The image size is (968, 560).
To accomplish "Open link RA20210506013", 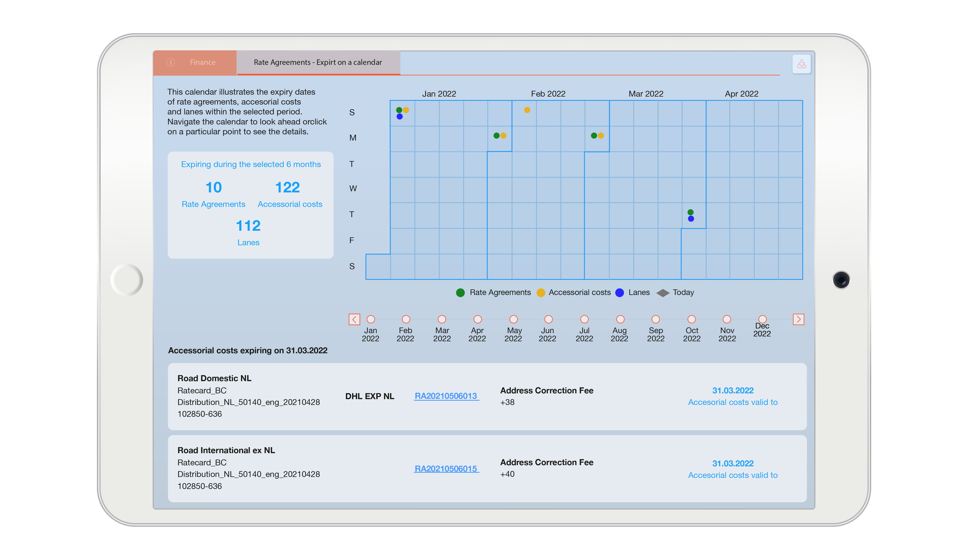I will tap(446, 396).
